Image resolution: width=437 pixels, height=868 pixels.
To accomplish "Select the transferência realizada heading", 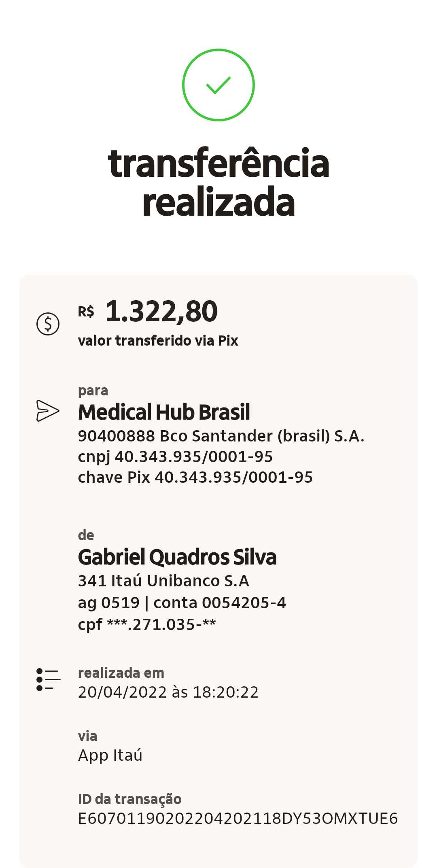I will [x=218, y=183].
